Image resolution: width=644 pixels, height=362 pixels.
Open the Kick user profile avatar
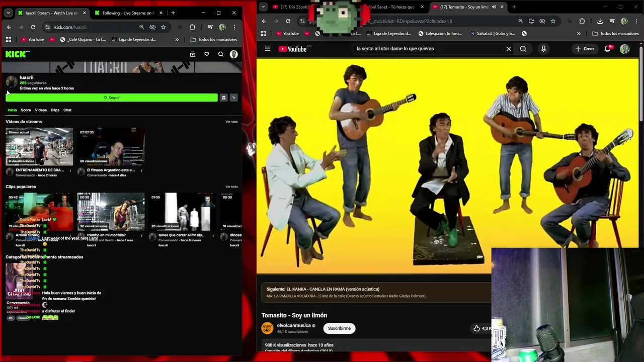[233, 54]
